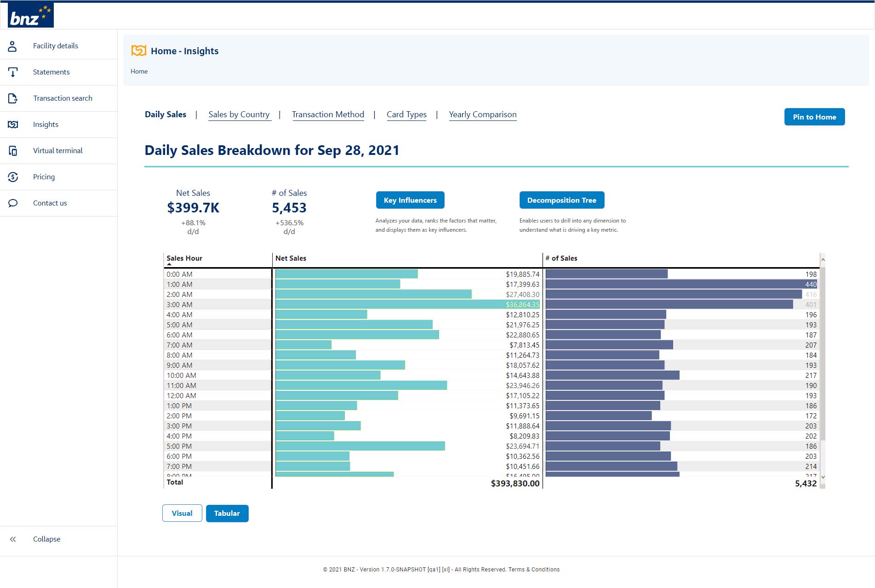Collapse the left navigation sidebar
The image size is (875, 588).
(13, 539)
